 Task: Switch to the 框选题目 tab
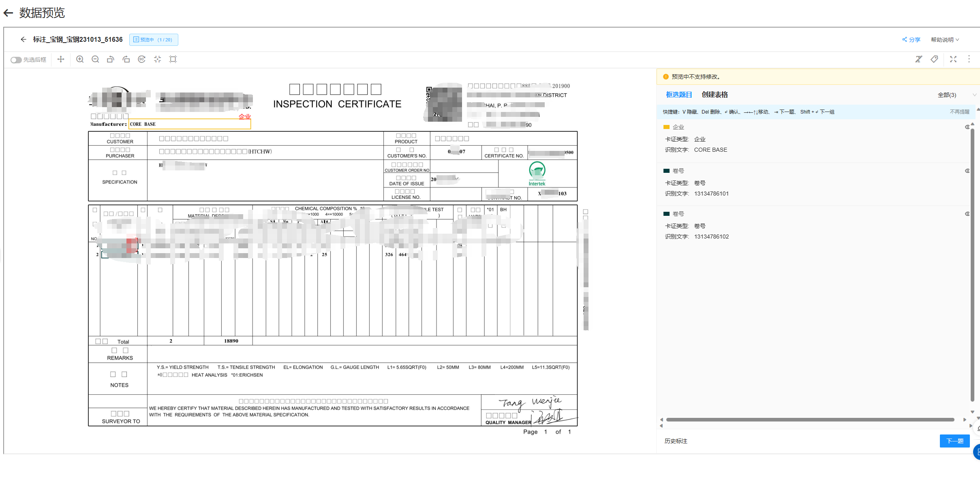(x=679, y=95)
